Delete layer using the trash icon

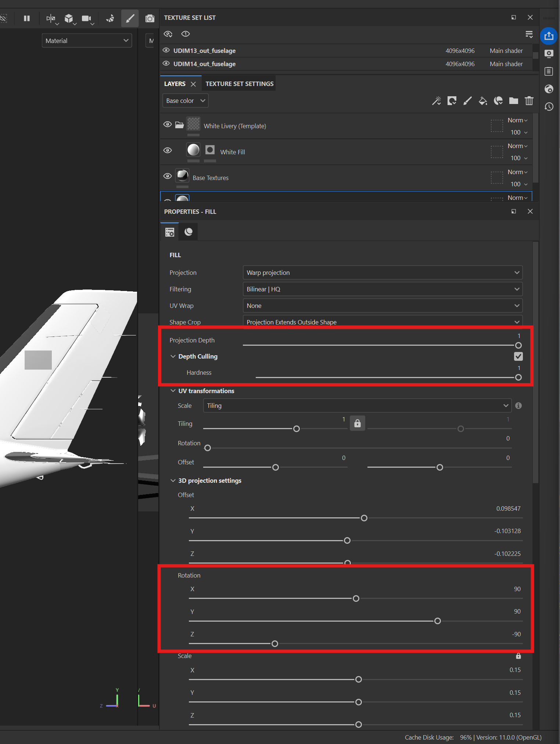point(529,101)
